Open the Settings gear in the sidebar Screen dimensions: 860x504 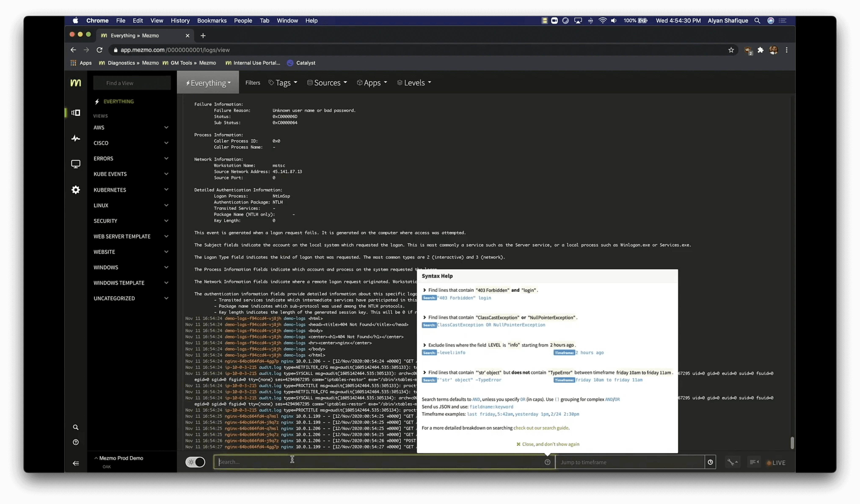pyautogui.click(x=75, y=190)
